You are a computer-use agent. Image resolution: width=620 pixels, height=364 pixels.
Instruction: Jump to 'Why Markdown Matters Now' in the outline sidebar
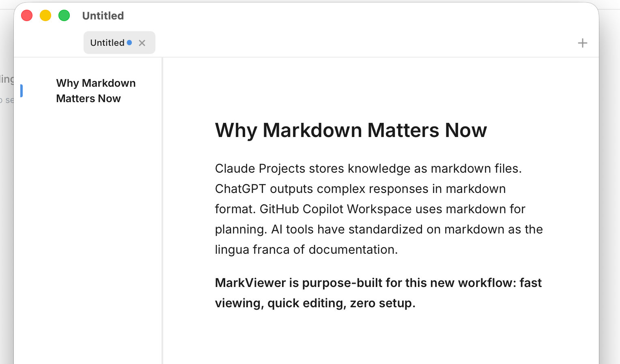pos(96,91)
